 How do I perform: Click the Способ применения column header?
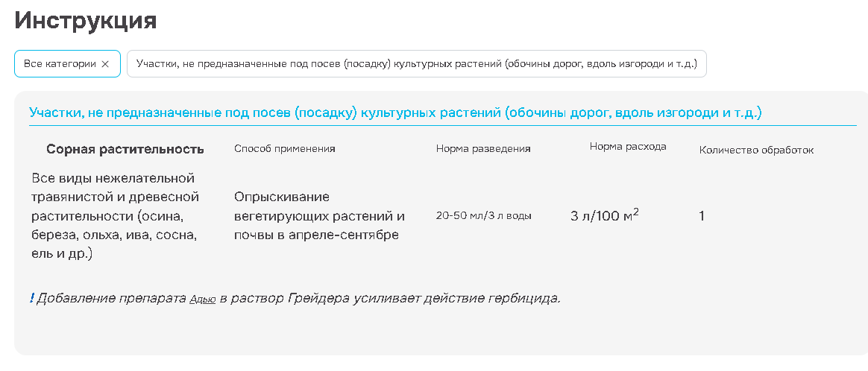[x=285, y=148]
